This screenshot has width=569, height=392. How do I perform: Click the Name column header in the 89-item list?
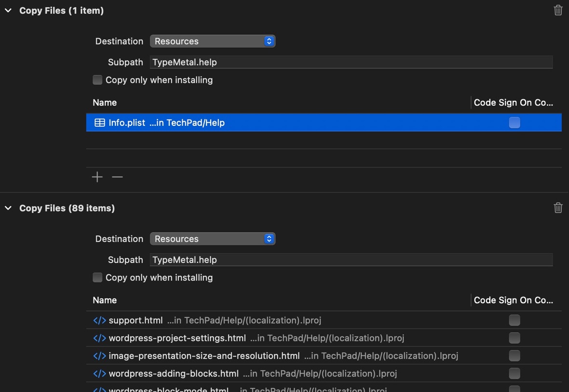pos(105,300)
